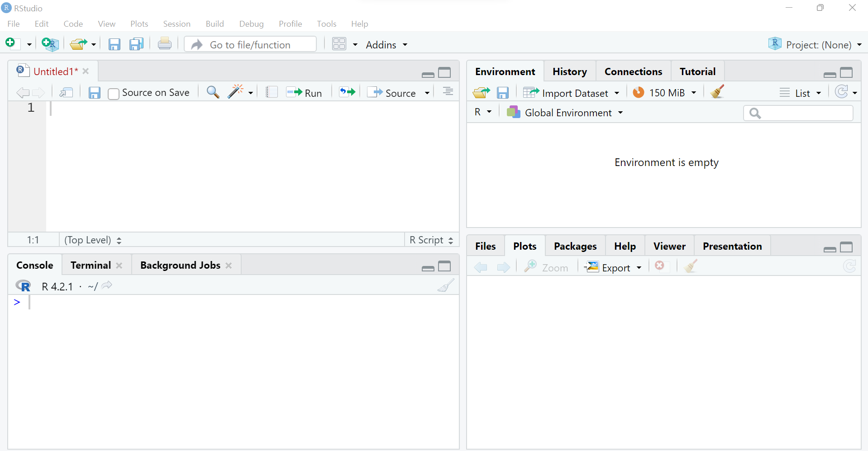The image size is (868, 451).
Task: Open an existing file folder icon
Action: point(78,44)
